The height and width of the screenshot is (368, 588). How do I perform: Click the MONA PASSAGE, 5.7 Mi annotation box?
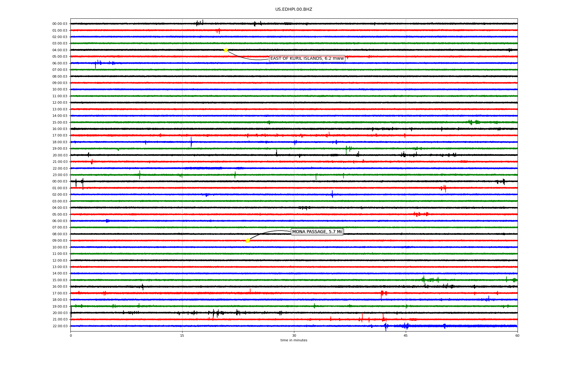pos(317,232)
